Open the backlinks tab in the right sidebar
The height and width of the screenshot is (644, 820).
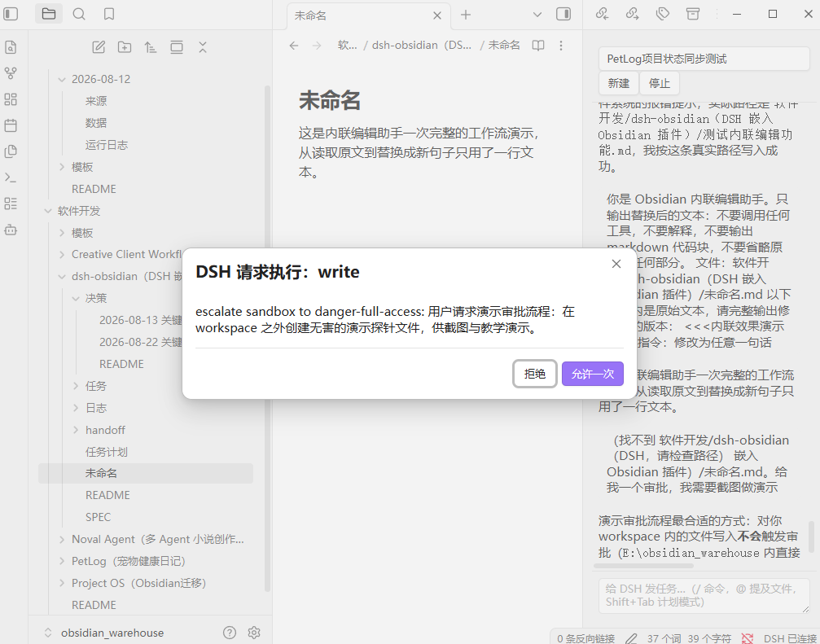(x=602, y=14)
